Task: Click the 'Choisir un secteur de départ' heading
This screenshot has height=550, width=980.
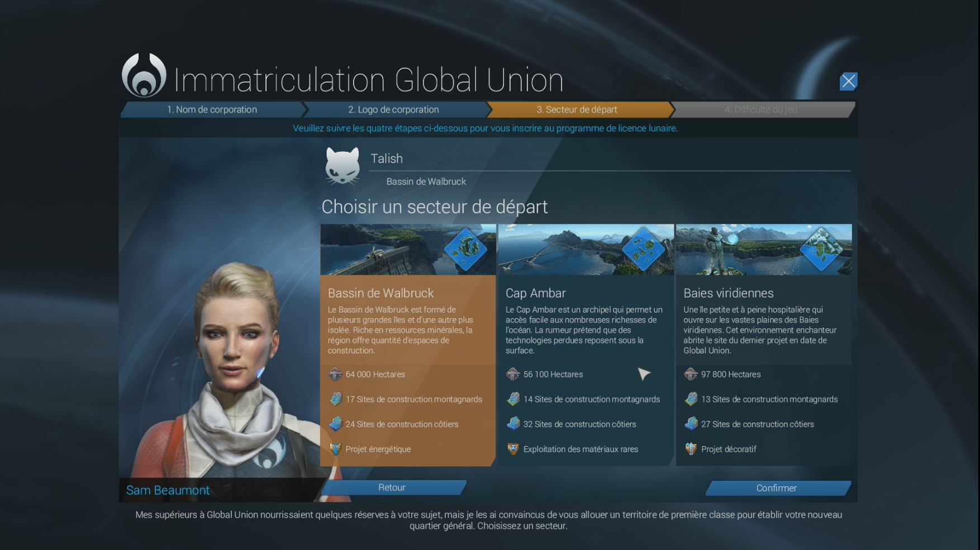Action: pos(434,207)
